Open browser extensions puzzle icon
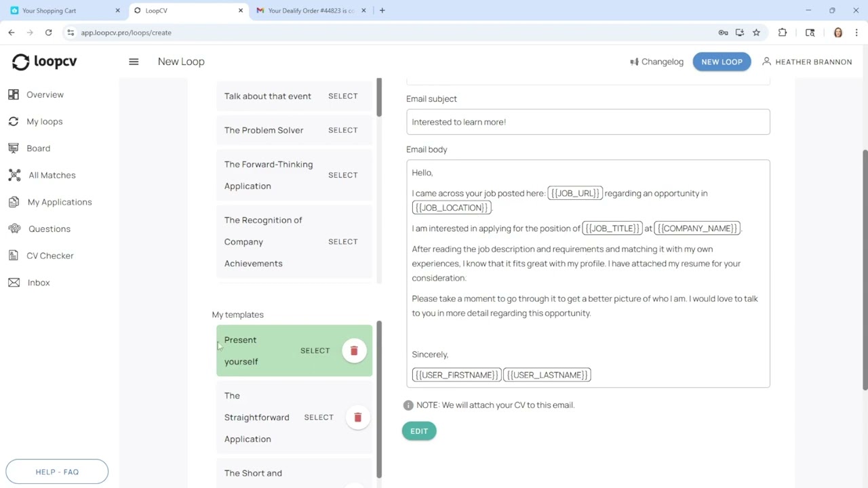The width and height of the screenshot is (868, 488). (x=783, y=33)
